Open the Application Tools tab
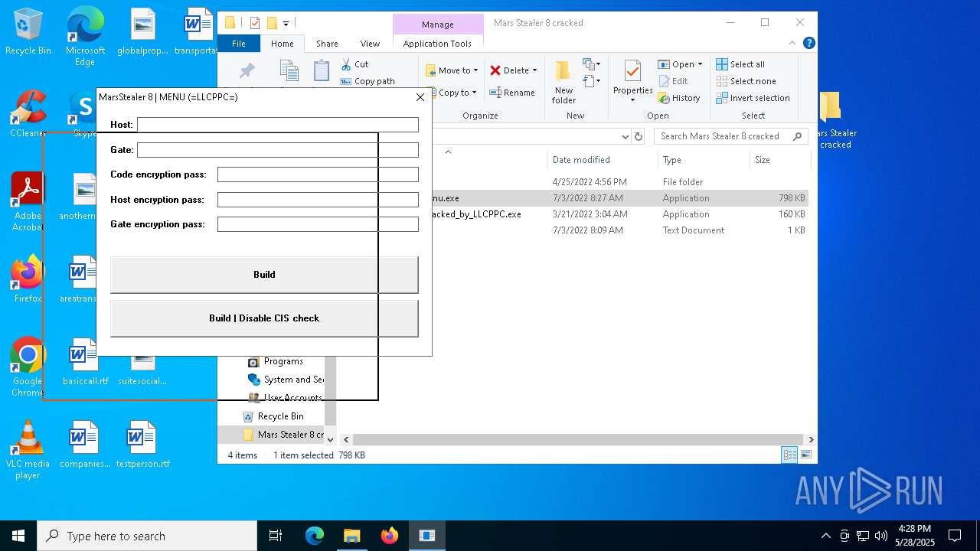Image resolution: width=980 pixels, height=551 pixels. pos(437,44)
